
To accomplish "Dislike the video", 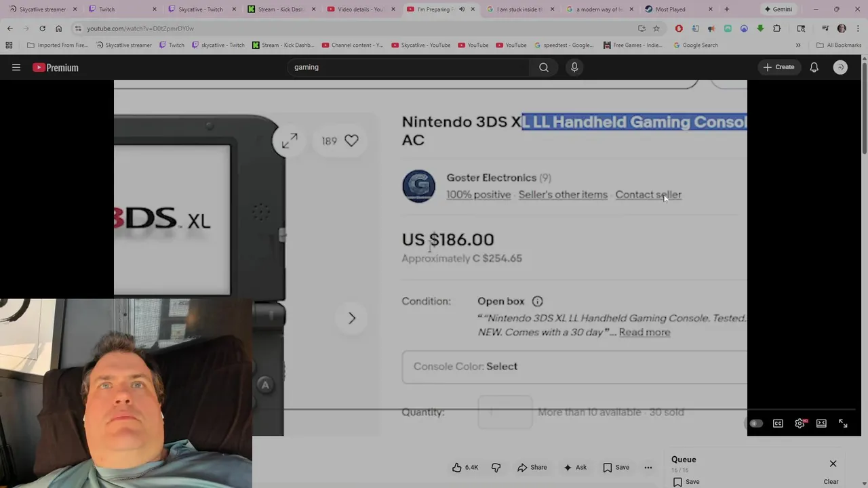I will pos(496,467).
